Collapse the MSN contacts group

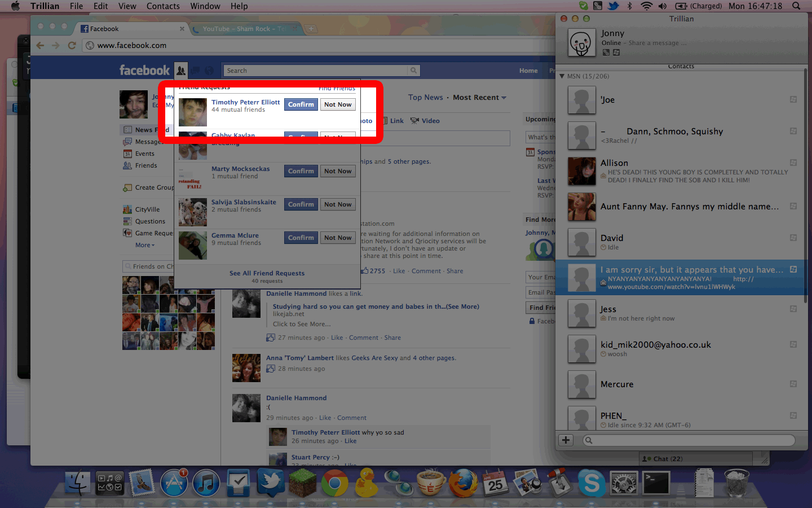562,76
